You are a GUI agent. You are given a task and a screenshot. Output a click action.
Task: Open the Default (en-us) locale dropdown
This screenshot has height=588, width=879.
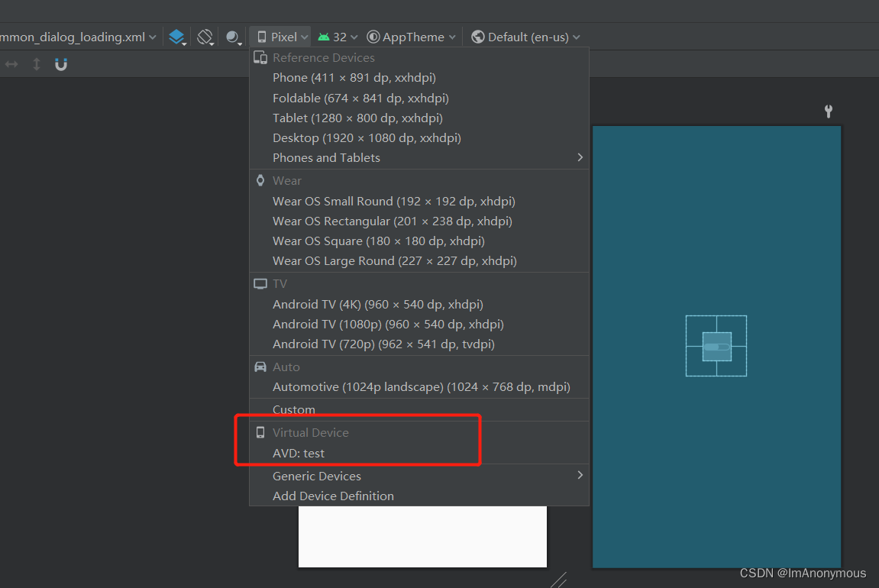(x=525, y=36)
